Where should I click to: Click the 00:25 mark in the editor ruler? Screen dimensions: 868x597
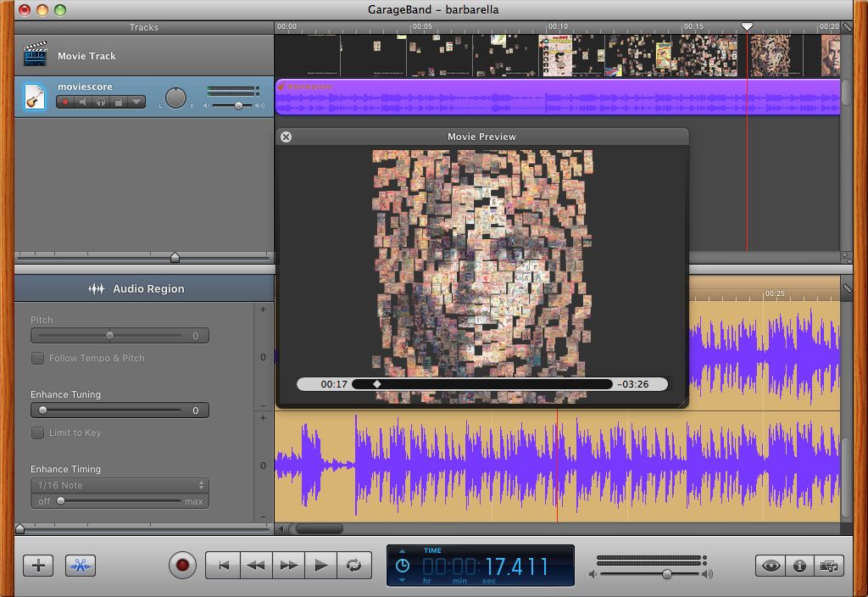pyautogui.click(x=775, y=293)
